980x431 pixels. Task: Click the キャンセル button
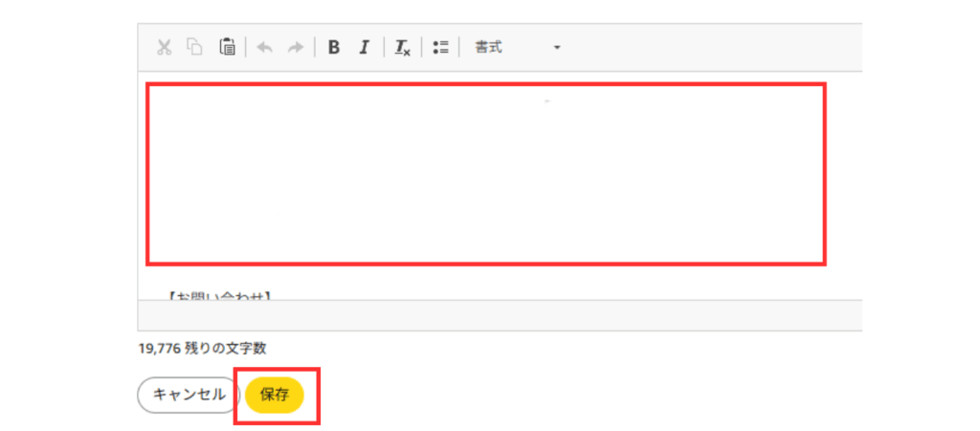(x=189, y=396)
